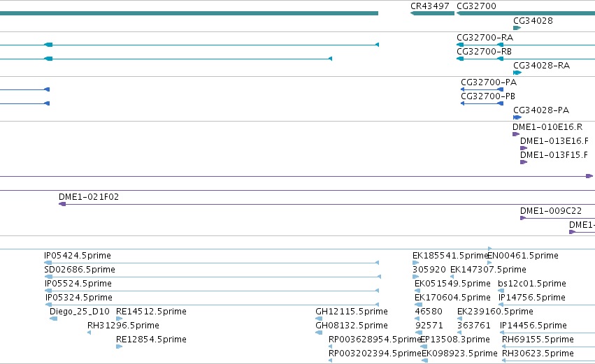Click the CG34028 gene label

click(x=533, y=21)
